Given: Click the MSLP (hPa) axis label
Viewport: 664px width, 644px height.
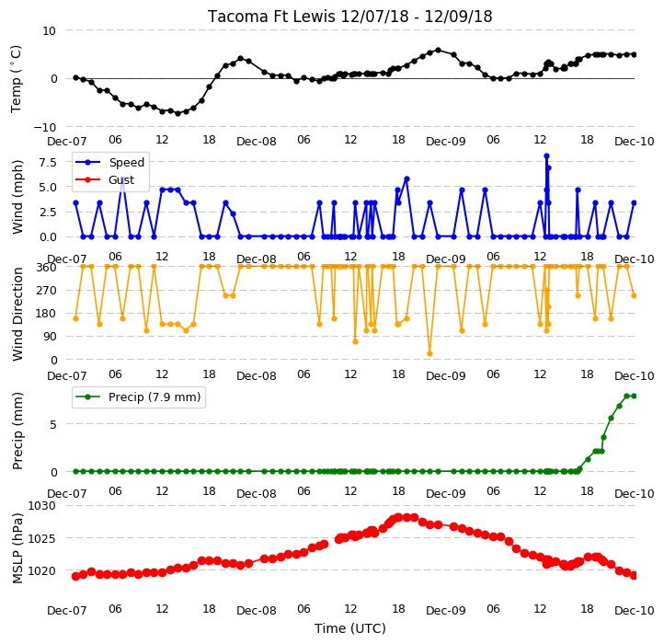Looking at the screenshot, I should pos(17,548).
